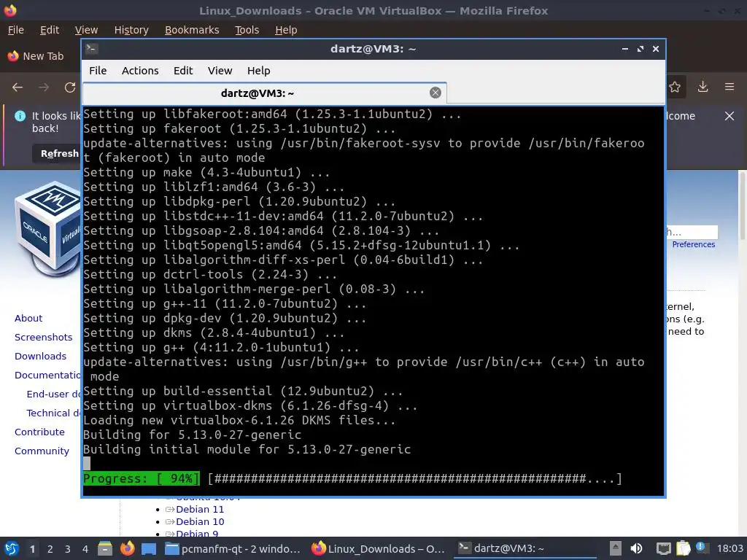Open Firefox Bookmarks menu
Image resolution: width=747 pixels, height=560 pixels.
pyautogui.click(x=192, y=30)
